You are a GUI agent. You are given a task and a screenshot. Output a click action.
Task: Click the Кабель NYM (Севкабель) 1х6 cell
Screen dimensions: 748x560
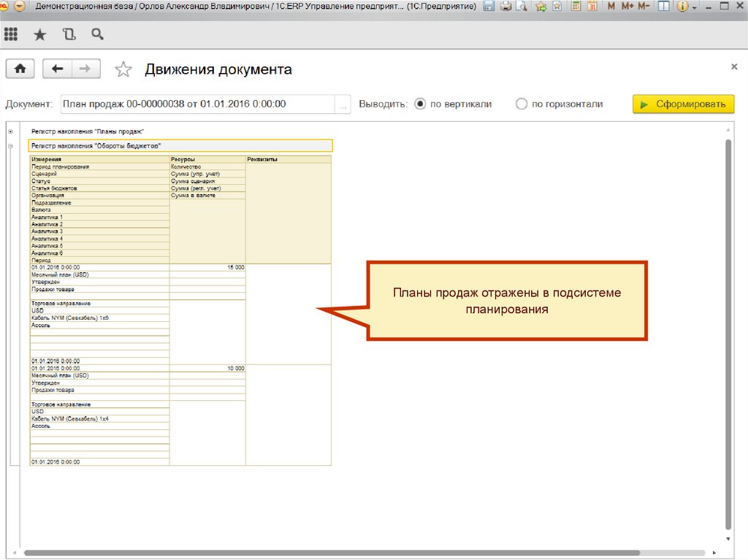tap(99, 318)
